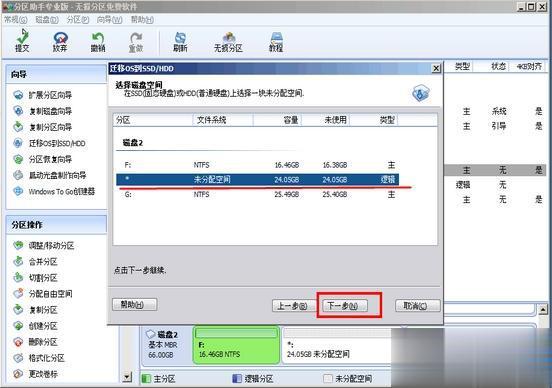Select the F: NTFS 16.46GB row
The image size is (552, 388).
(x=257, y=165)
